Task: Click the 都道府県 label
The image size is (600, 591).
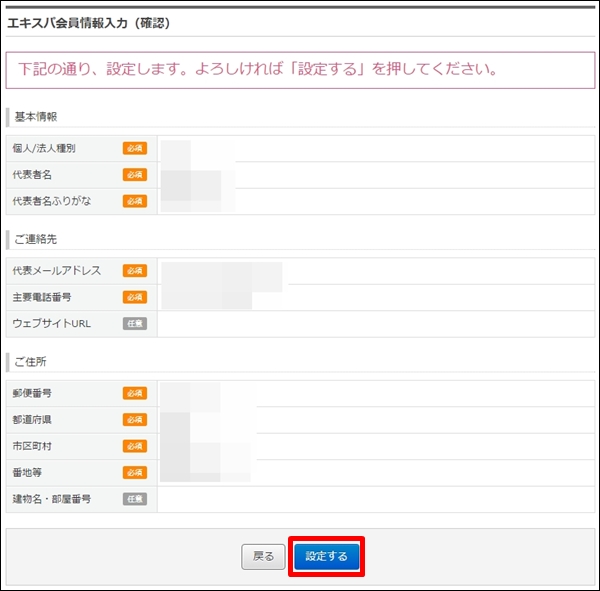Action: click(x=32, y=420)
